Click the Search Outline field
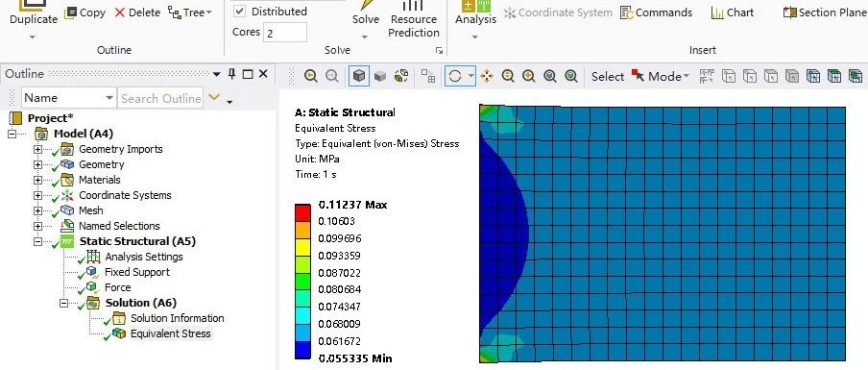The image size is (868, 370). click(x=160, y=98)
